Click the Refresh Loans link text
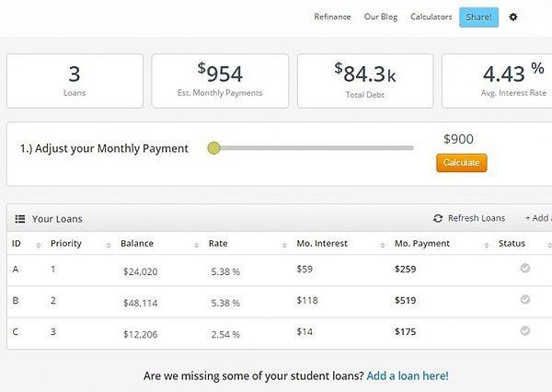 pos(477,218)
